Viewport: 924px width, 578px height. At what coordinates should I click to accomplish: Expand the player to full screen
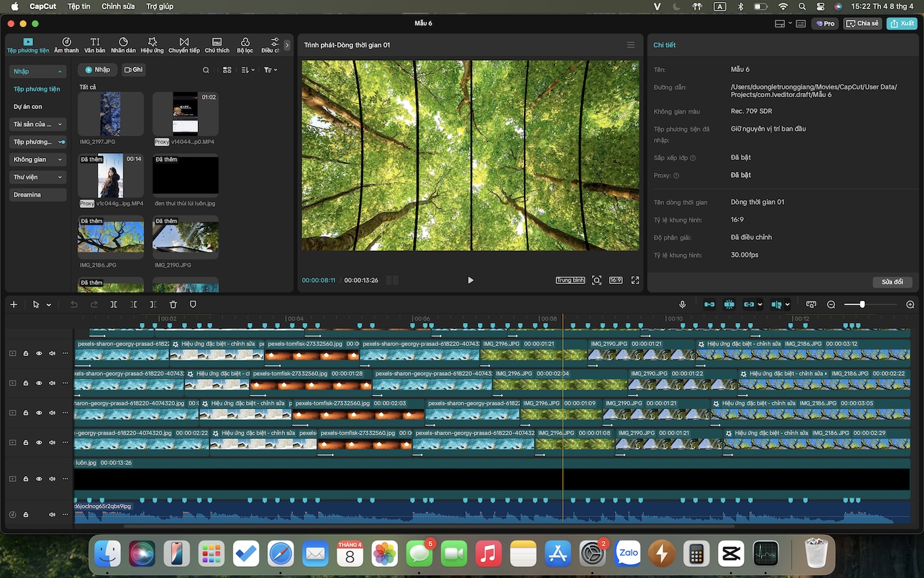pos(635,280)
